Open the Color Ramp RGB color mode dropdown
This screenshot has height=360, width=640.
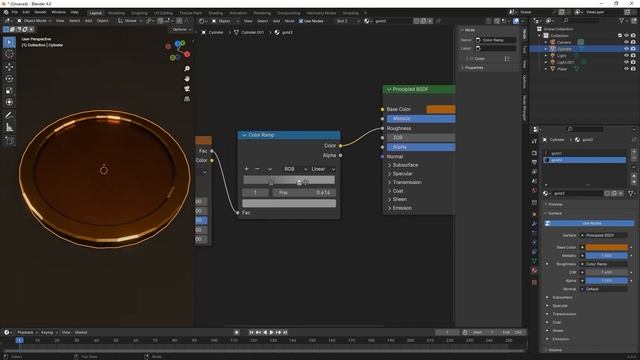point(296,169)
